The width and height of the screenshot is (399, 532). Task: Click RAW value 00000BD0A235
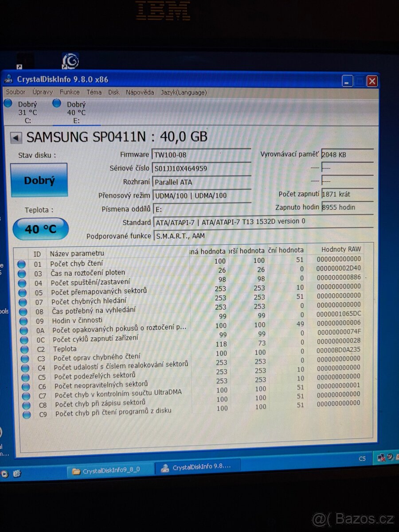pos(339,349)
